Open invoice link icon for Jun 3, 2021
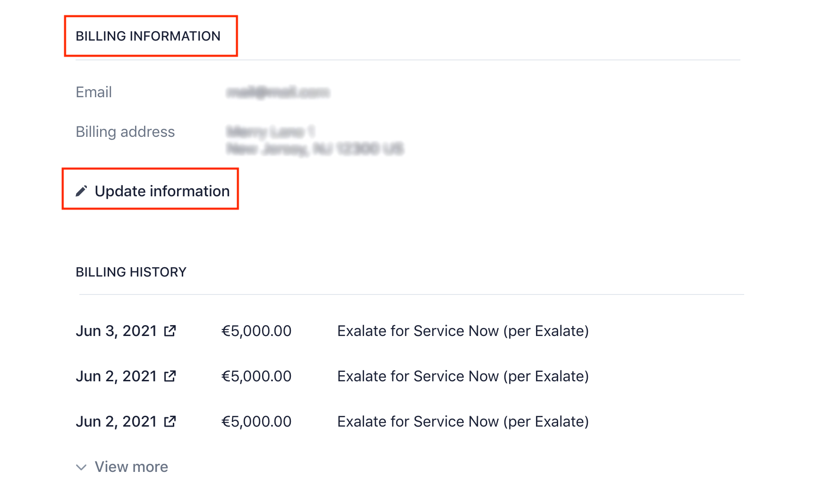The width and height of the screenshot is (816, 504). coord(170,331)
